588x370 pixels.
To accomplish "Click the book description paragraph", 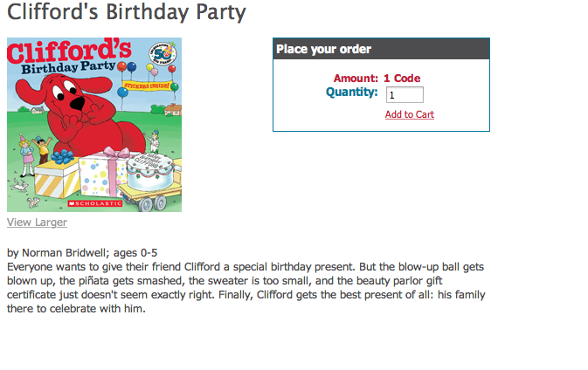I will [246, 288].
